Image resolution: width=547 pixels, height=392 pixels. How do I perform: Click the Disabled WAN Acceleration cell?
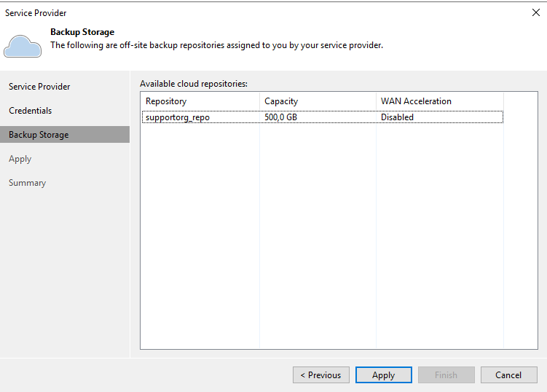[397, 117]
